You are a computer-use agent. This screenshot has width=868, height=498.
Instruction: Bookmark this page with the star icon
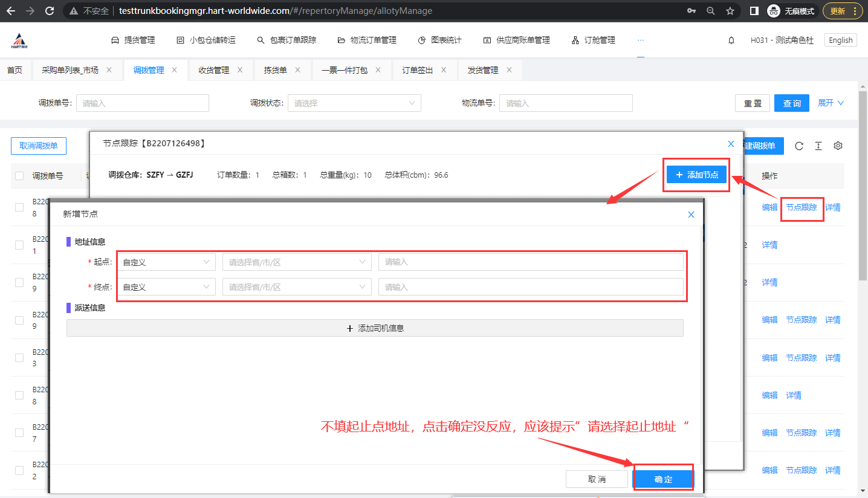[x=730, y=11]
